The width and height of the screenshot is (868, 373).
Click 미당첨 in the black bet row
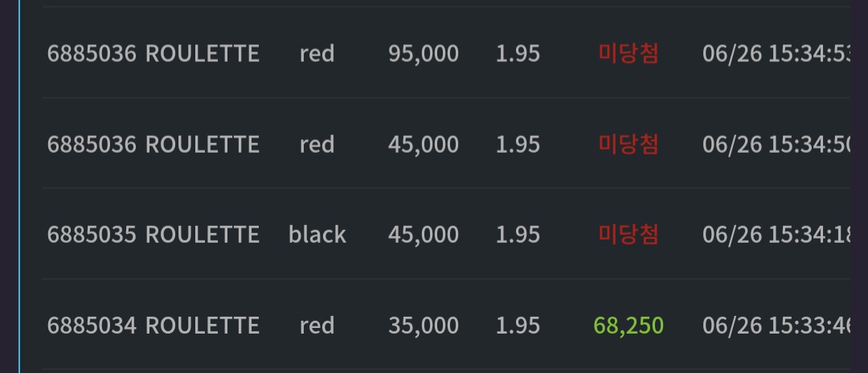click(x=628, y=234)
